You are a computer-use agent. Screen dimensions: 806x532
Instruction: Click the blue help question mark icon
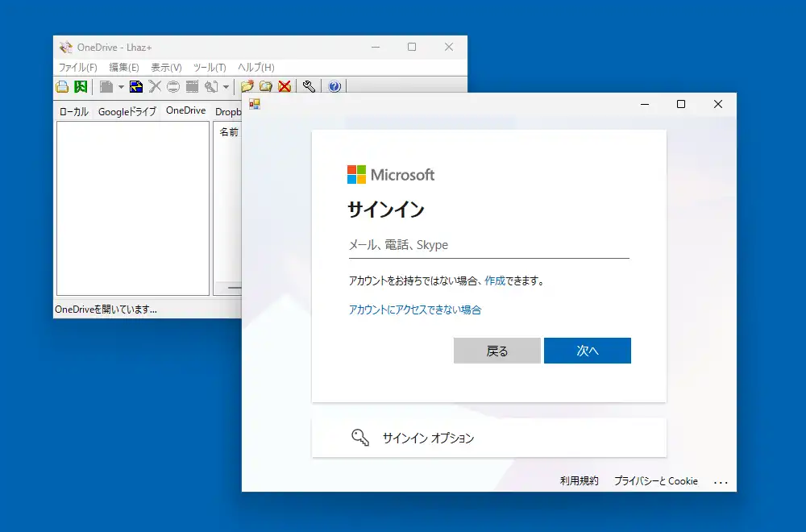[334, 87]
